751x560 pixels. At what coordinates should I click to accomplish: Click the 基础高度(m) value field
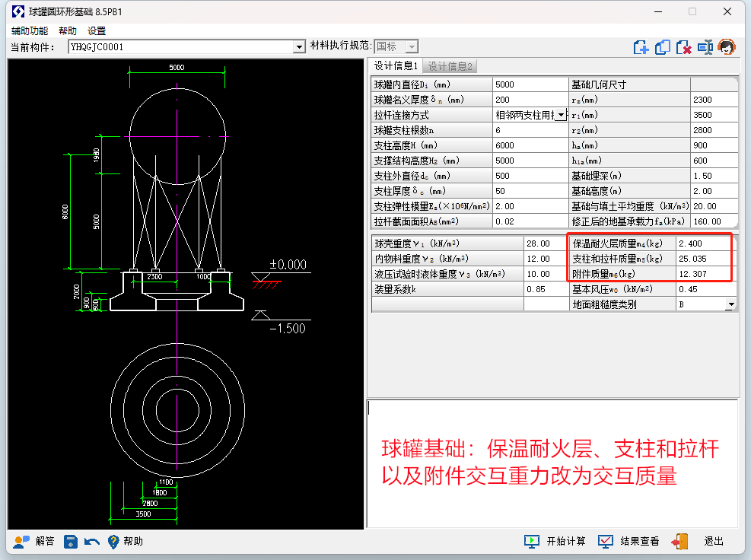point(714,191)
